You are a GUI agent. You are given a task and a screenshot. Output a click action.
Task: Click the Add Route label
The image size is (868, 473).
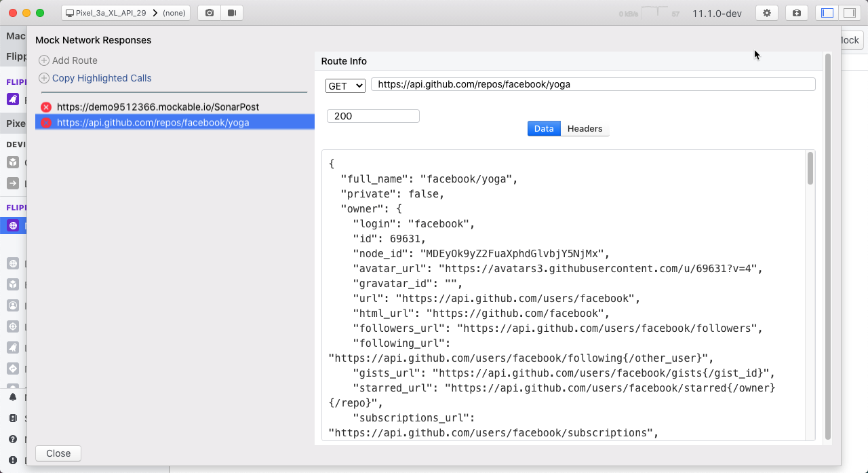(75, 60)
